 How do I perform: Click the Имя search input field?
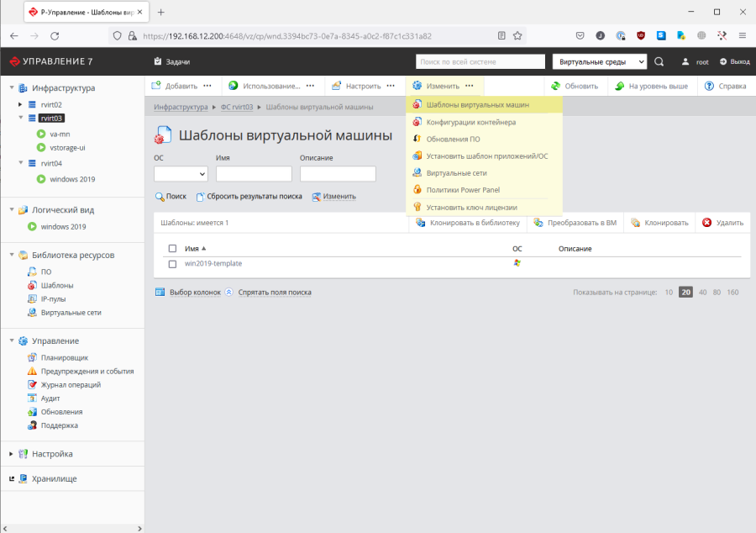click(254, 174)
